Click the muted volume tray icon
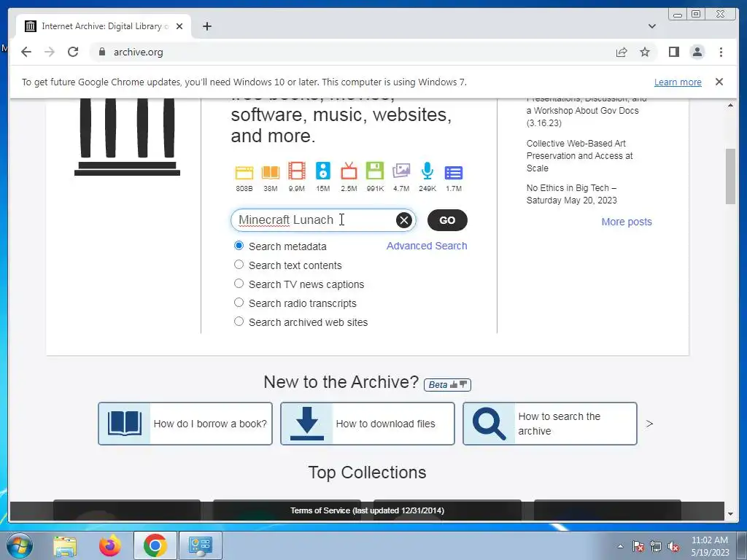The height and width of the screenshot is (560, 747). tap(673, 546)
